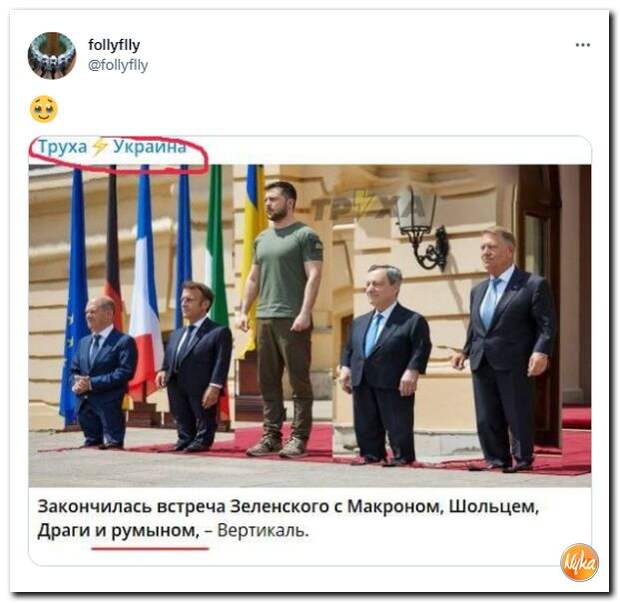
Task: Open the @follyflly handle link
Action: coord(118,65)
